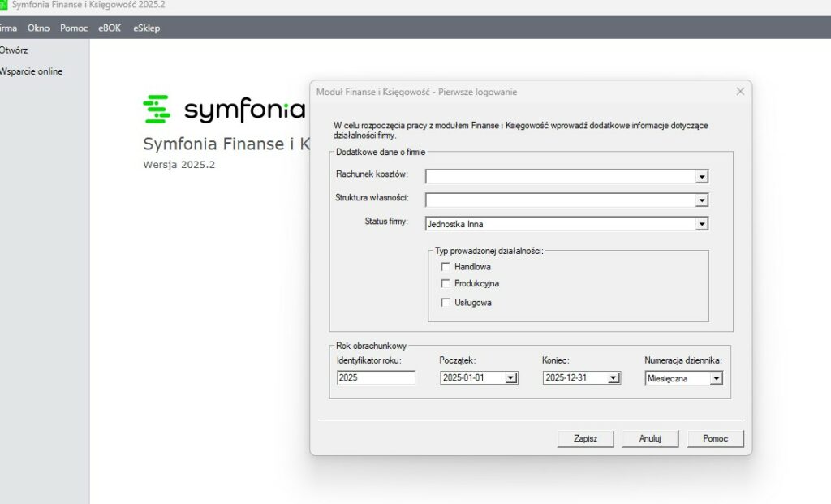Open the Firma menu
The width and height of the screenshot is (831, 504).
click(8, 28)
